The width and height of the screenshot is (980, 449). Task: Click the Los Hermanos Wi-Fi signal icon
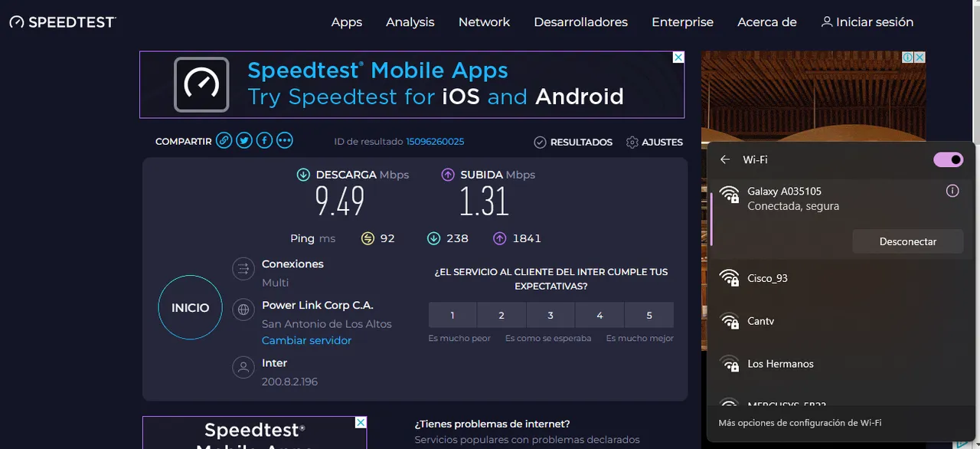(730, 364)
